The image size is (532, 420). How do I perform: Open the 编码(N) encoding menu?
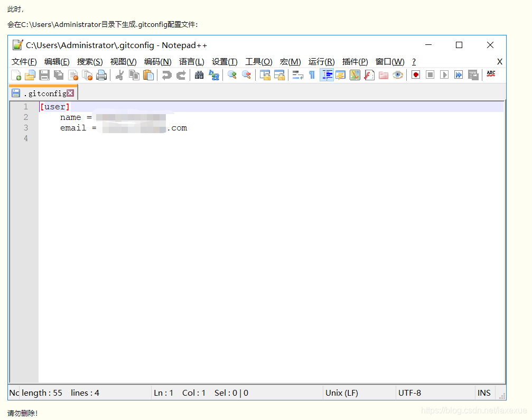pos(157,61)
